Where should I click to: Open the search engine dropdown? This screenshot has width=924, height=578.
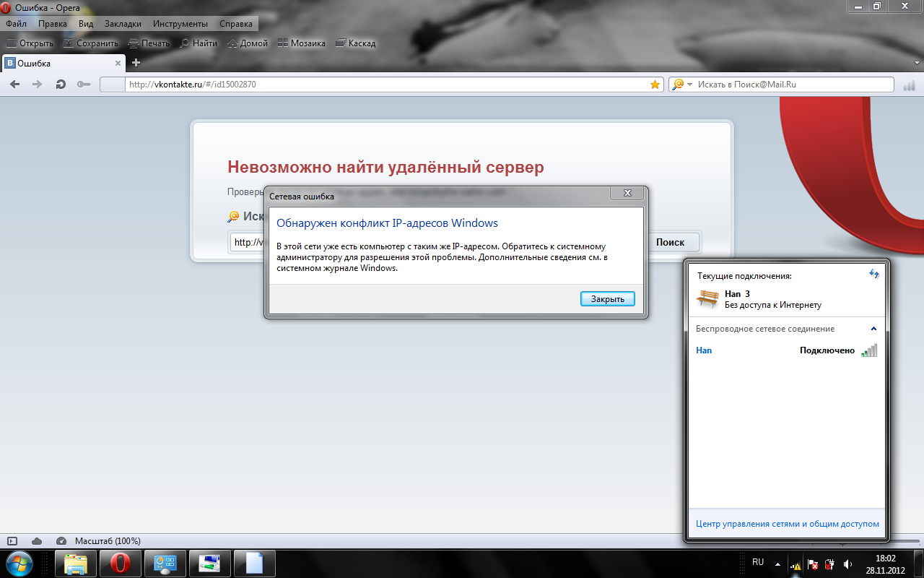(682, 85)
